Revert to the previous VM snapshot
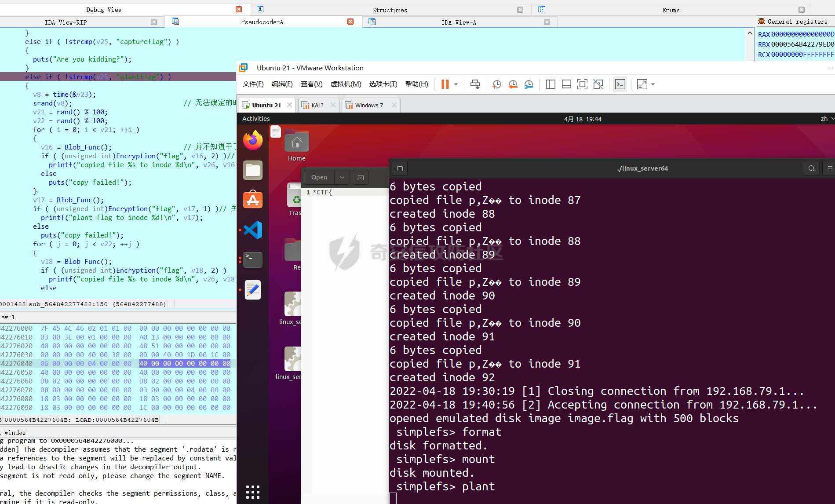This screenshot has height=504, width=835. (513, 84)
